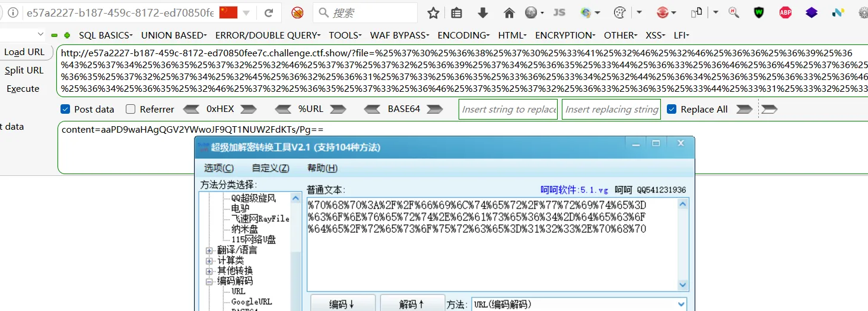Toggle the Replace All checkbox
868x311 pixels.
(672, 109)
